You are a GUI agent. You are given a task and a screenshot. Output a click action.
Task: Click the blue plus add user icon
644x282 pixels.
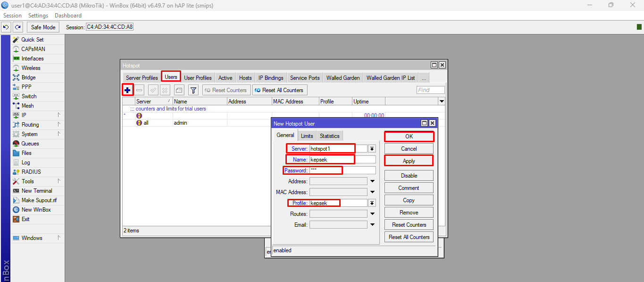pos(127,90)
